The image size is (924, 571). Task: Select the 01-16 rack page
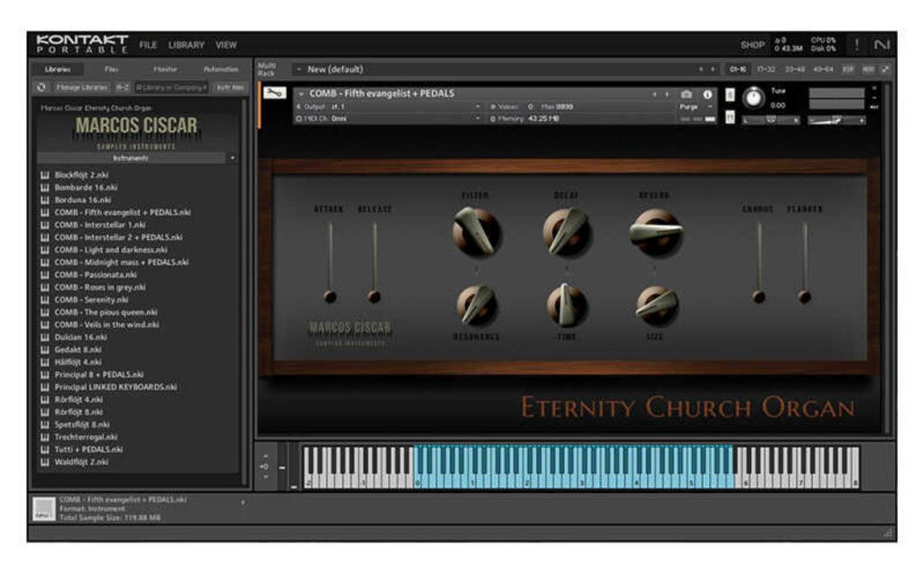click(738, 69)
